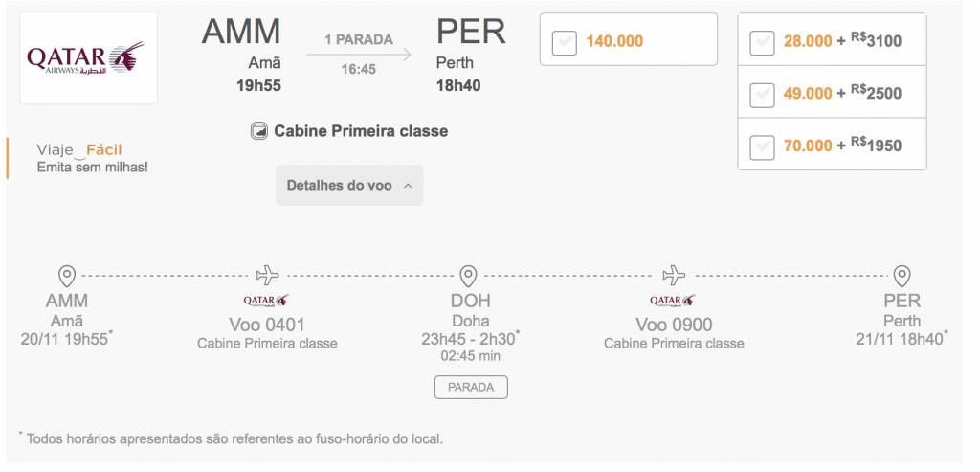Viewport: 980px width, 472px height.
Task: Click the Qatar Airways logo card
Action: tap(89, 58)
